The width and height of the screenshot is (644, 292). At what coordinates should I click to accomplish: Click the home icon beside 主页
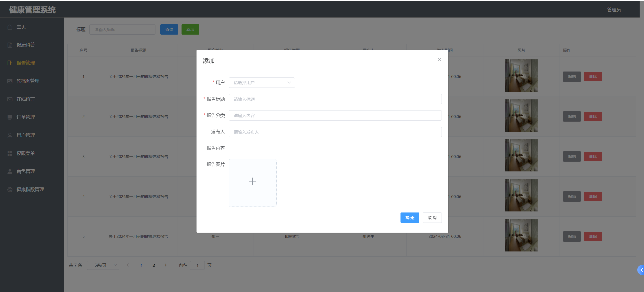point(10,27)
